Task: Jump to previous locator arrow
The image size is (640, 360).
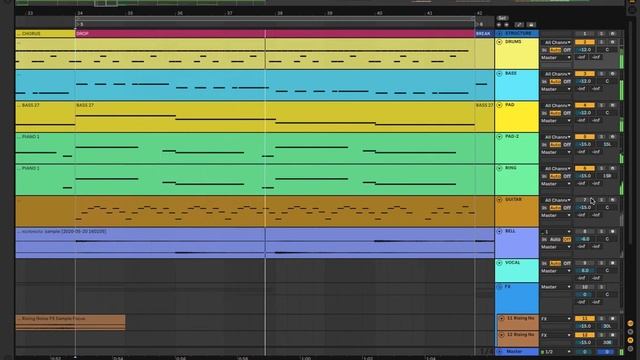Action: coord(499,25)
